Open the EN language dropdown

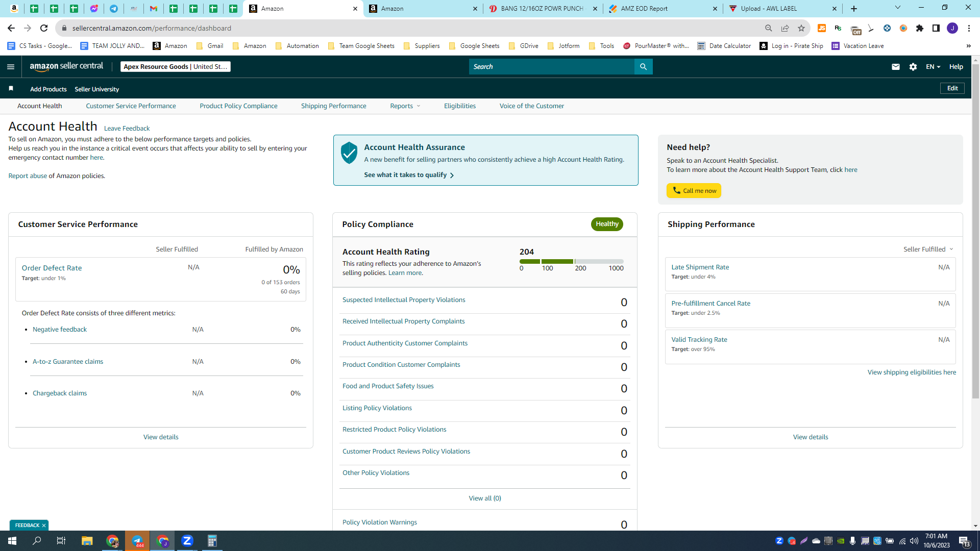pos(933,67)
